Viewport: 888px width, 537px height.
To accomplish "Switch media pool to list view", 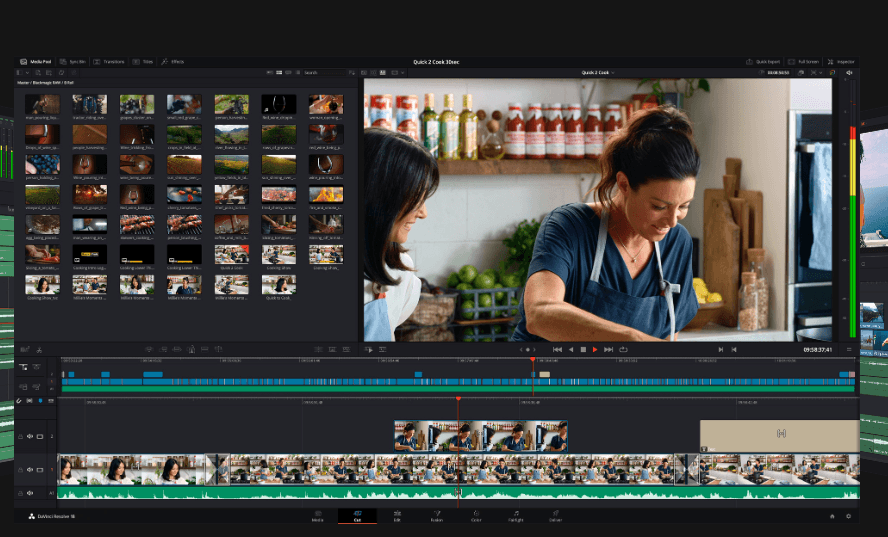I will [x=297, y=73].
